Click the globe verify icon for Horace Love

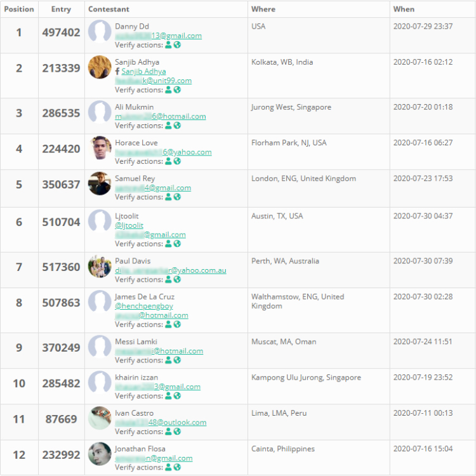click(177, 161)
